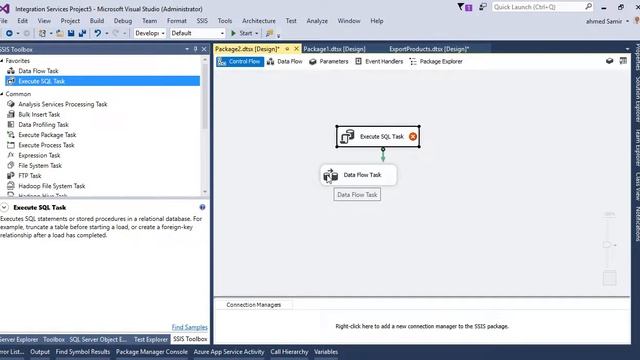Screen dimensions: 640x360
Task: Open the Solution Platforms Default dropdown
Action: point(198,33)
